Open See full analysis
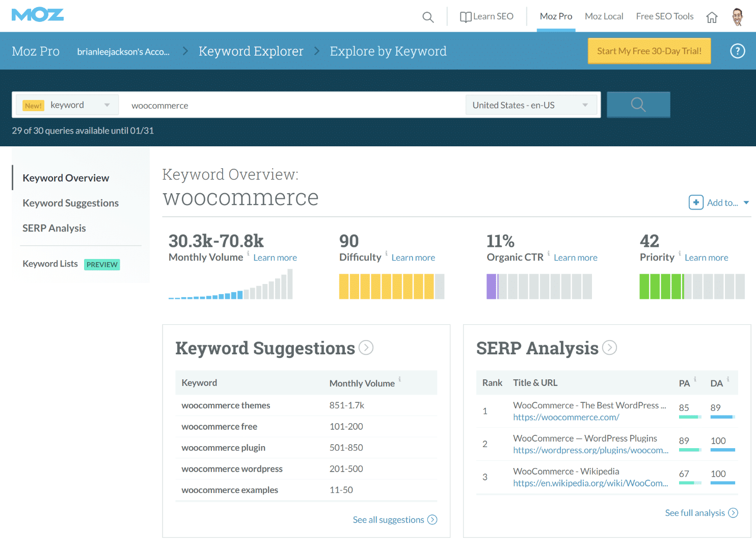The width and height of the screenshot is (756, 544). pos(701,512)
